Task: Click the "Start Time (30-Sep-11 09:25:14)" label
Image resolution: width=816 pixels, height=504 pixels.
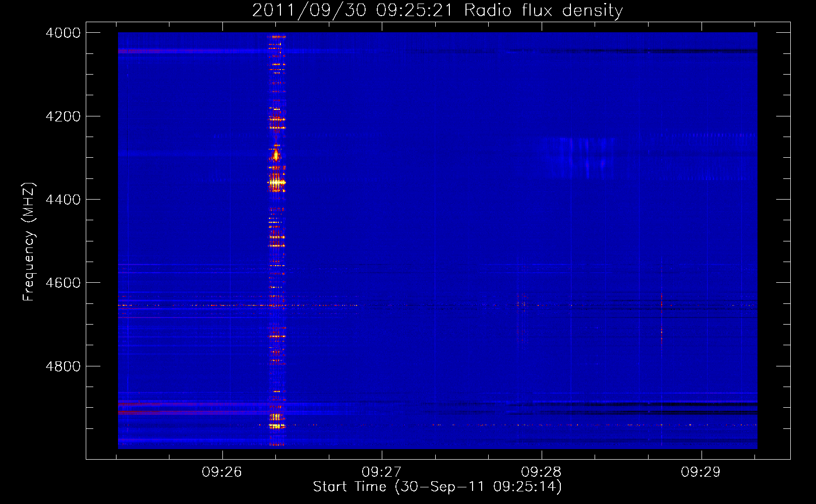Action: tap(437, 486)
